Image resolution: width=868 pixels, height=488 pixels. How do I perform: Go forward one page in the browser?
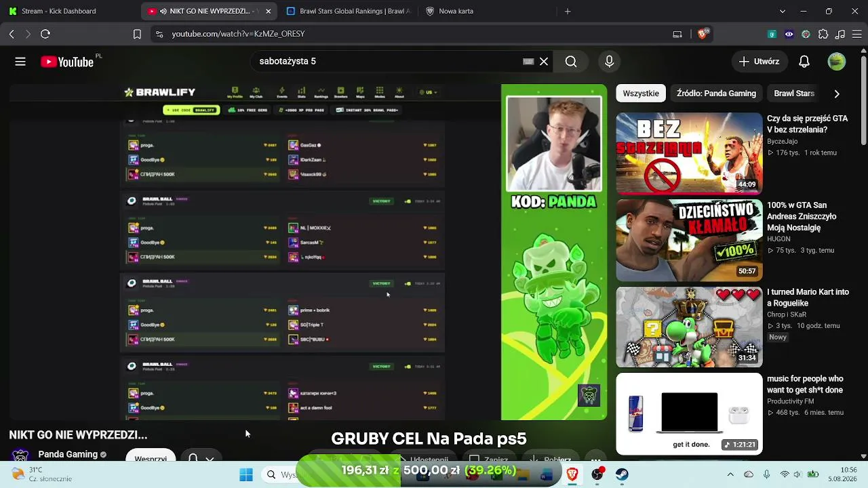(28, 34)
